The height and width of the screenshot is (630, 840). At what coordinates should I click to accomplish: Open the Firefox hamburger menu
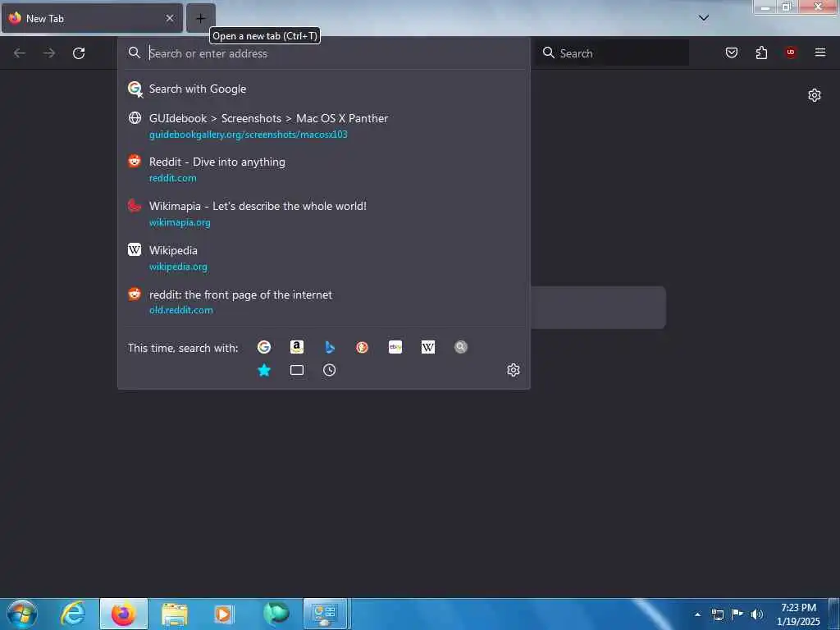pyautogui.click(x=820, y=52)
